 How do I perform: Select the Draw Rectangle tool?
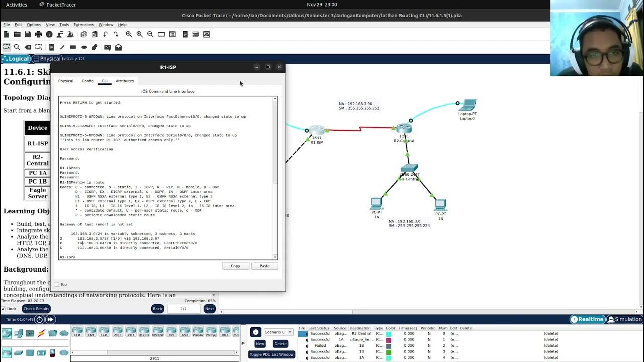[x=73, y=47]
